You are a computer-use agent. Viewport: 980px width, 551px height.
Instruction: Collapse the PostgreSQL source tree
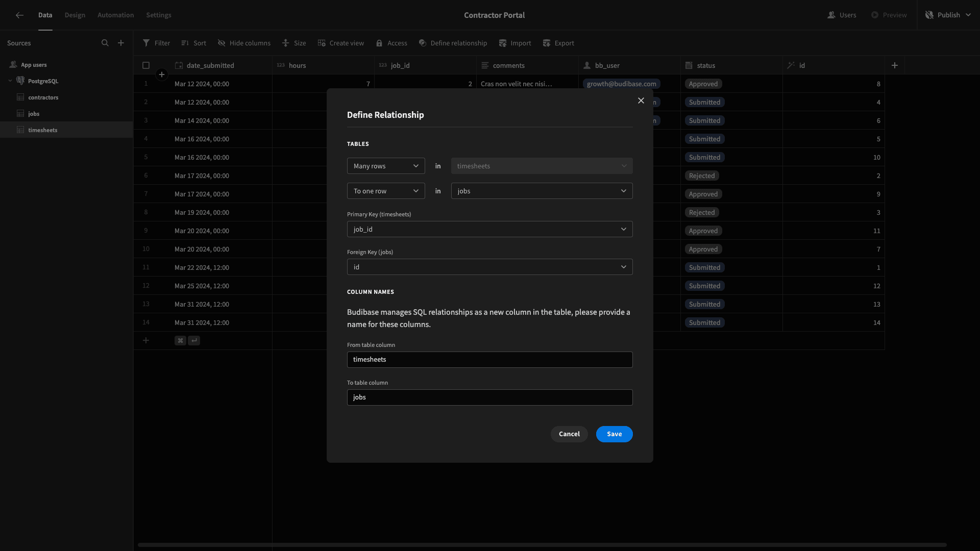(x=10, y=81)
